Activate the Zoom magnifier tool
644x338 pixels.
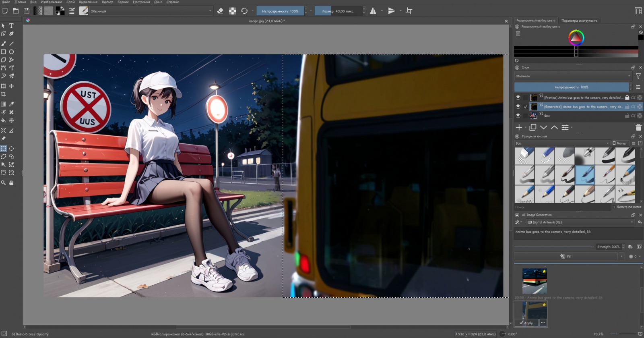[3, 182]
